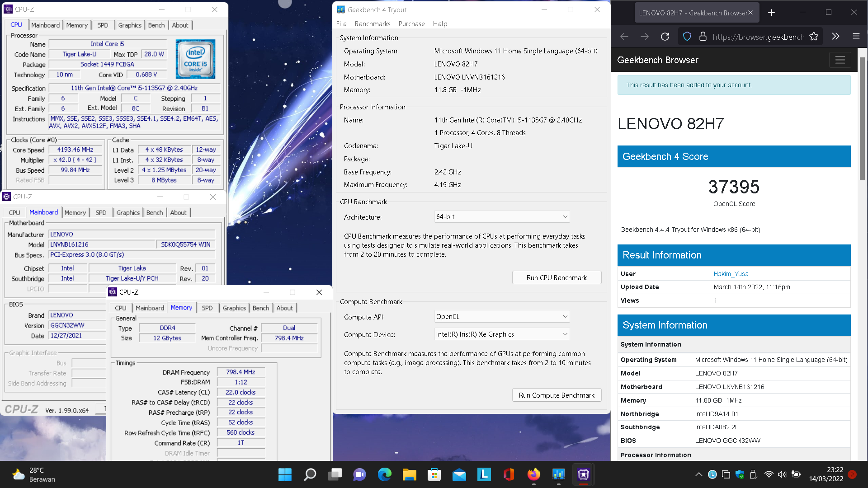Open a new Firefox tab

(x=772, y=13)
